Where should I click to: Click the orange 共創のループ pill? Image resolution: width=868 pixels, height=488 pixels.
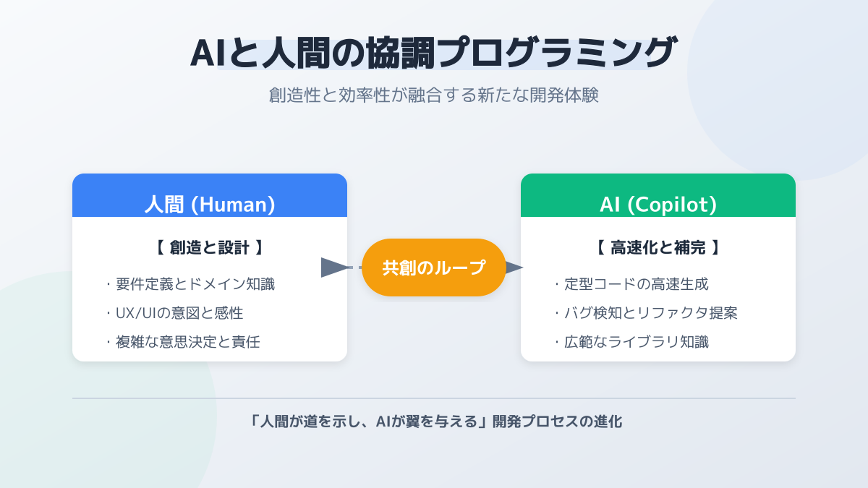click(434, 267)
